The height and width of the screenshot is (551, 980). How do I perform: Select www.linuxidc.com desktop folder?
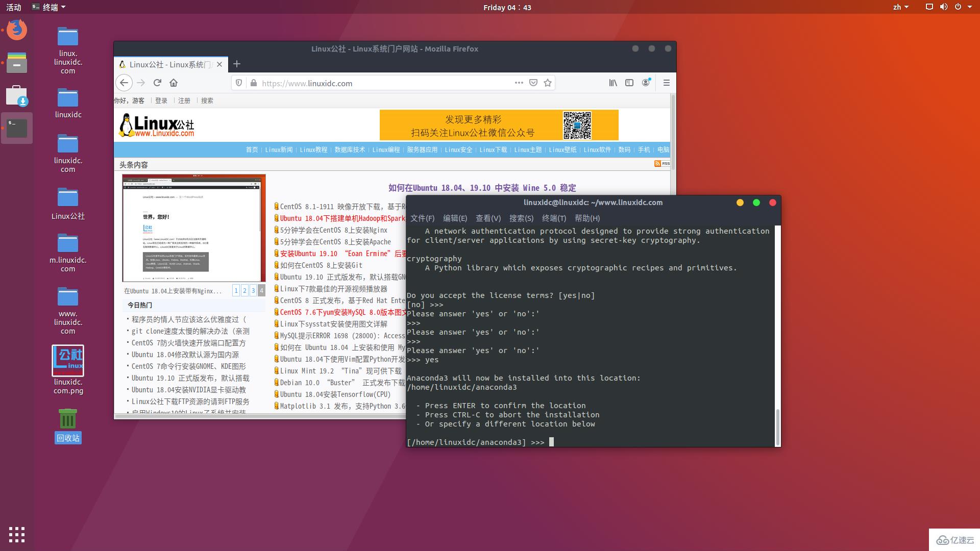(x=68, y=310)
